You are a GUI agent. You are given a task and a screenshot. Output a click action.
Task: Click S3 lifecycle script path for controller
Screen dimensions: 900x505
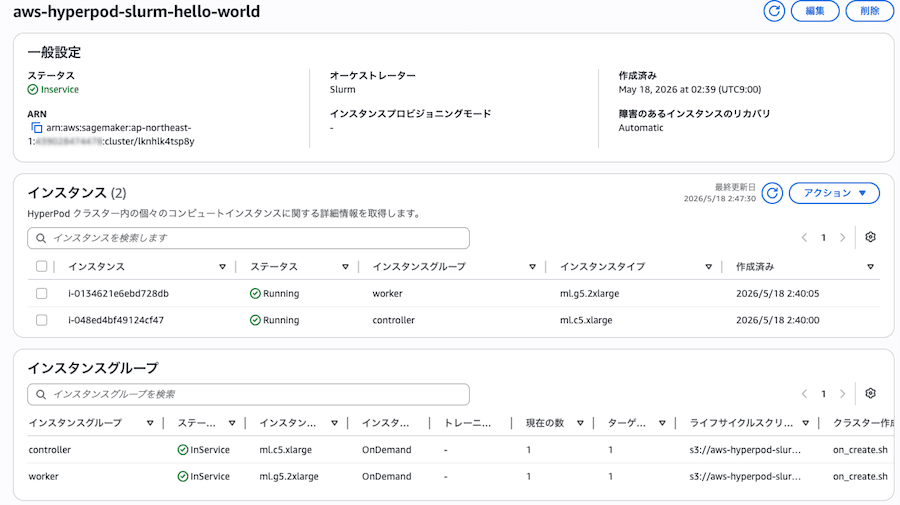[745, 449]
